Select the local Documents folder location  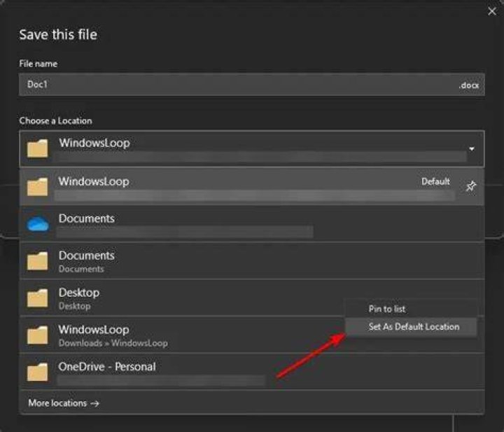click(x=252, y=261)
